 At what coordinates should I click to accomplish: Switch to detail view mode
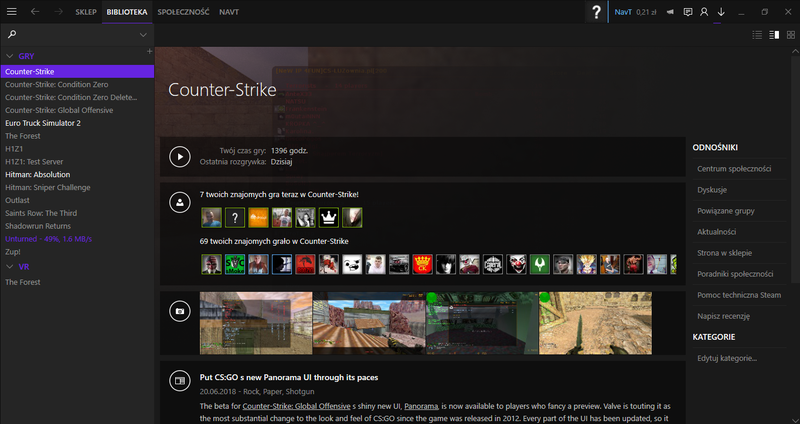click(773, 35)
